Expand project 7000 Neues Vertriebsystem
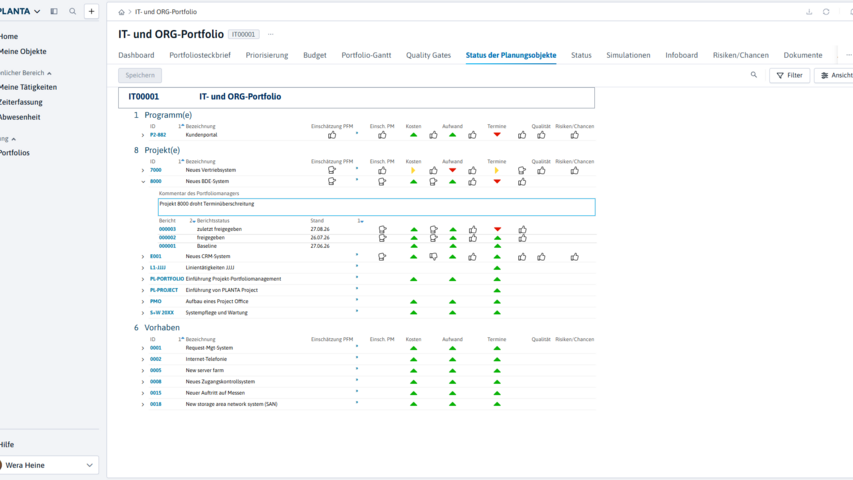 pyautogui.click(x=143, y=170)
